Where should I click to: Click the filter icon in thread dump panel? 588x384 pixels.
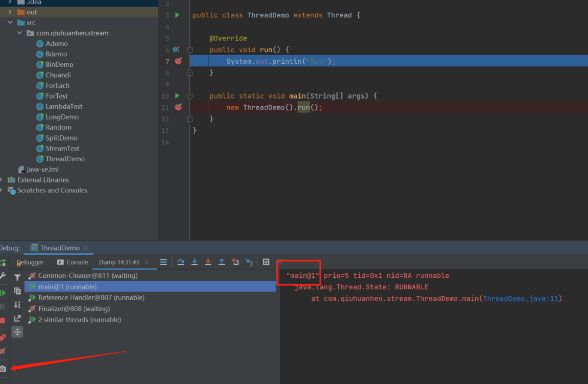coord(17,277)
